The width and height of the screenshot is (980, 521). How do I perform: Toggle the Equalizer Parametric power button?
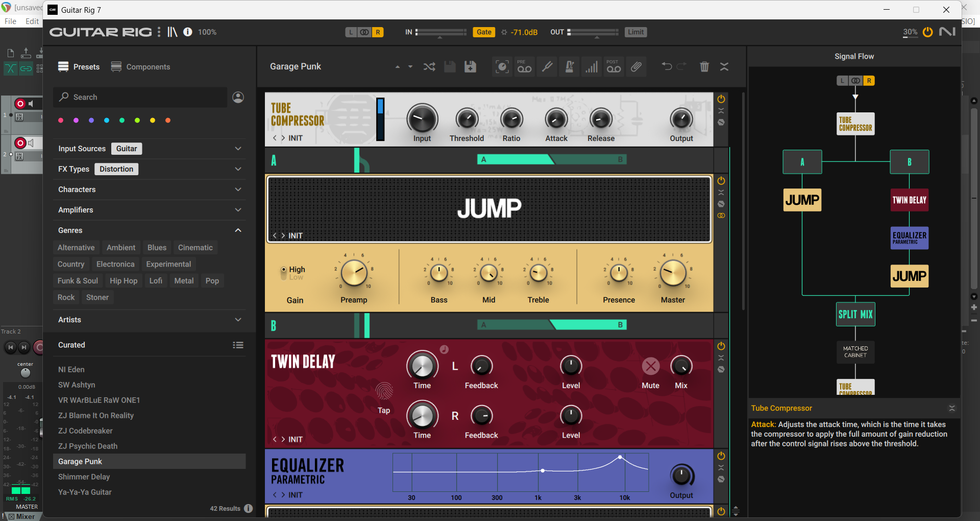click(721, 456)
